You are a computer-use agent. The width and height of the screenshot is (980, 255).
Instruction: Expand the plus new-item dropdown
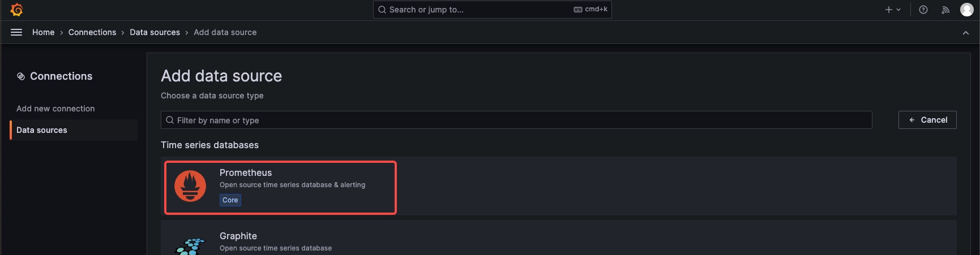(x=893, y=10)
